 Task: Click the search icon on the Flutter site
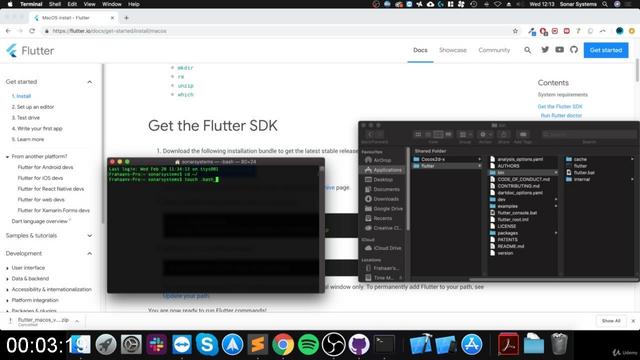[528, 50]
